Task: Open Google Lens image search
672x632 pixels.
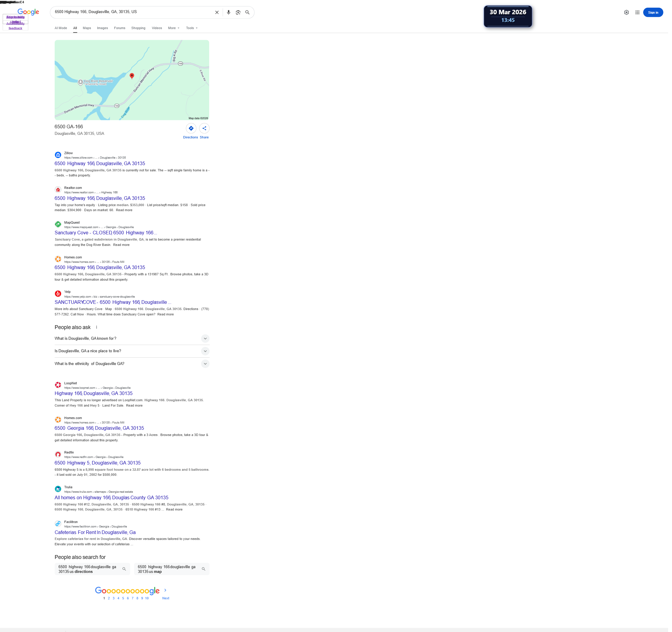Action: 238,12
